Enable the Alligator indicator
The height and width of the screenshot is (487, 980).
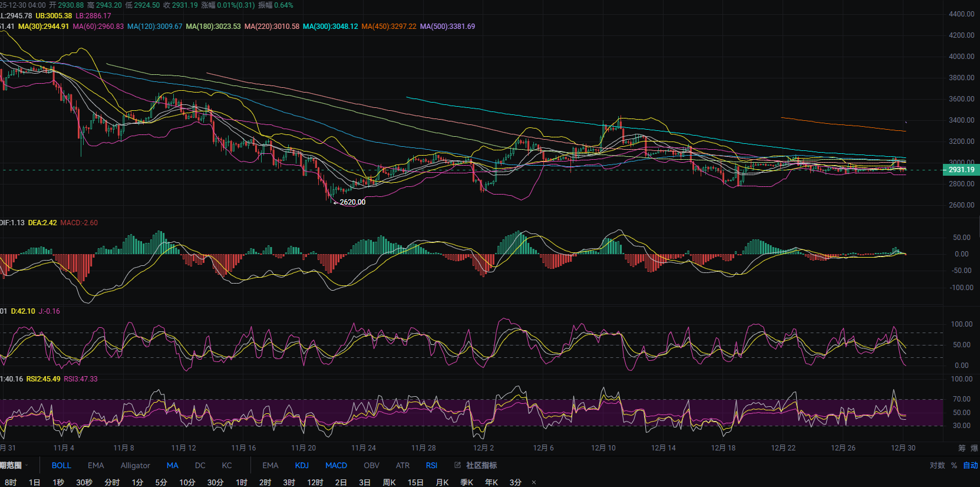point(135,465)
